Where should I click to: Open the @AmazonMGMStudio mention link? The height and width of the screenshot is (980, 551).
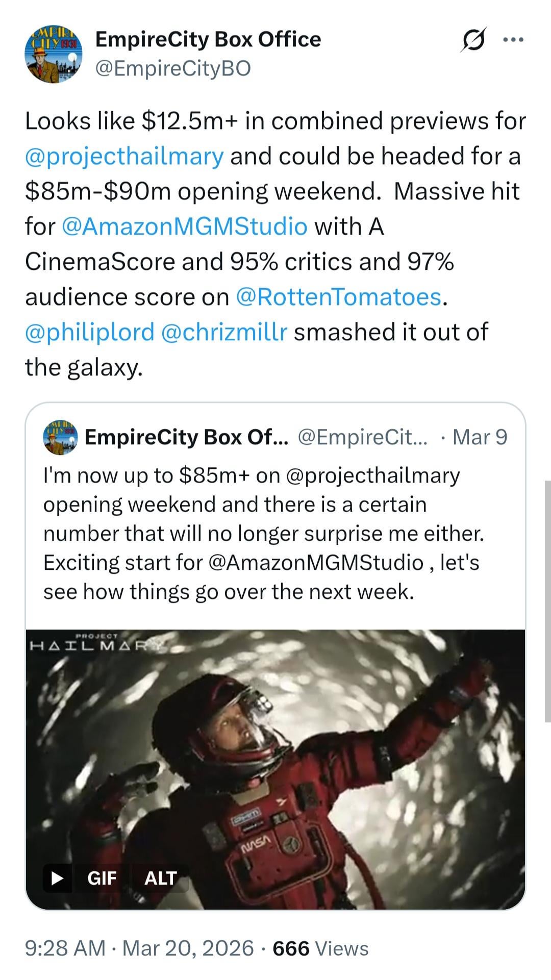point(184,227)
